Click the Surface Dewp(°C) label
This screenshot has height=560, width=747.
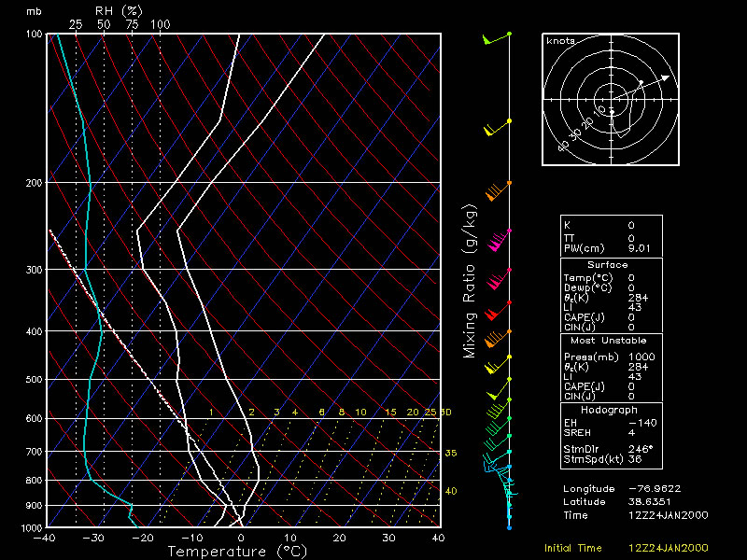[588, 287]
